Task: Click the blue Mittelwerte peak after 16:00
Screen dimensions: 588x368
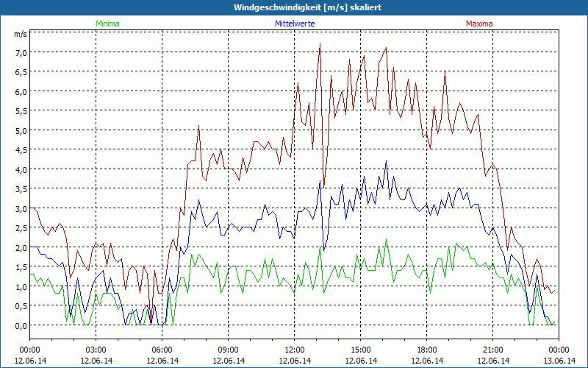Action: [x=387, y=161]
